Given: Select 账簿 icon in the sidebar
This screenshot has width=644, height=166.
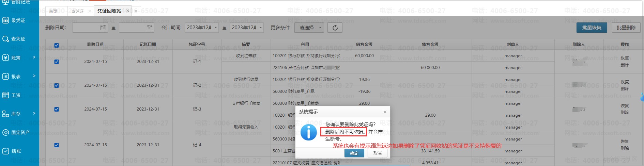Looking at the screenshot, I should [x=5, y=58].
